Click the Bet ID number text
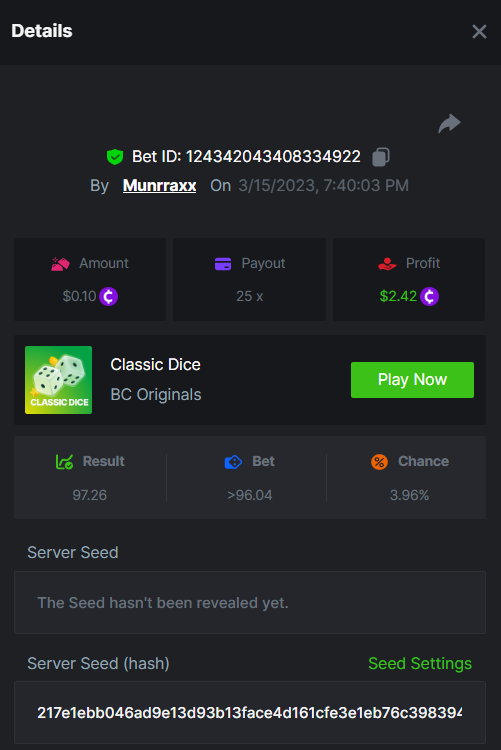The image size is (501, 750). tap(273, 157)
